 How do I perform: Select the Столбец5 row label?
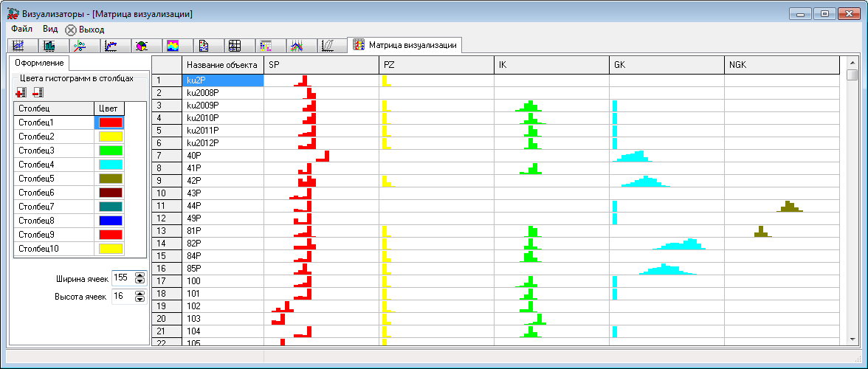point(54,179)
